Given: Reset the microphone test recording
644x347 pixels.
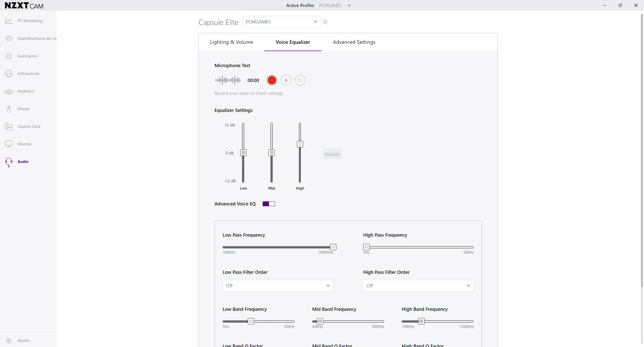Looking at the screenshot, I should 300,80.
